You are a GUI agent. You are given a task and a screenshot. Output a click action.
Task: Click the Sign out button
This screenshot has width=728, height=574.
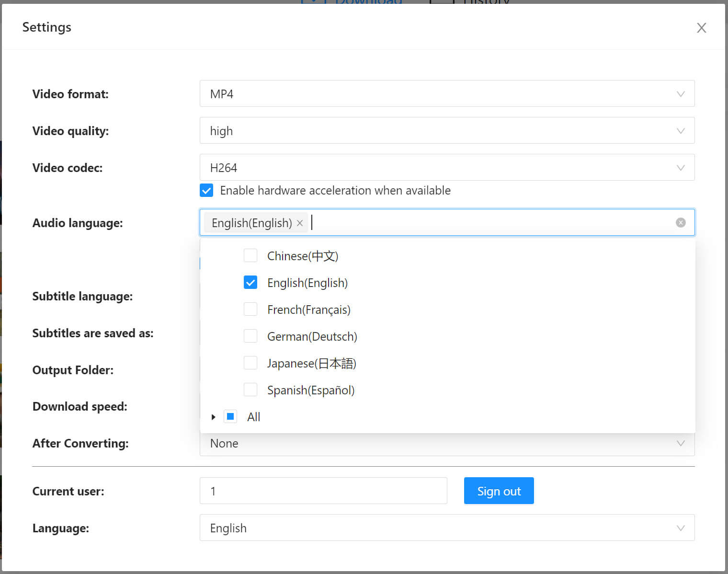pyautogui.click(x=499, y=491)
